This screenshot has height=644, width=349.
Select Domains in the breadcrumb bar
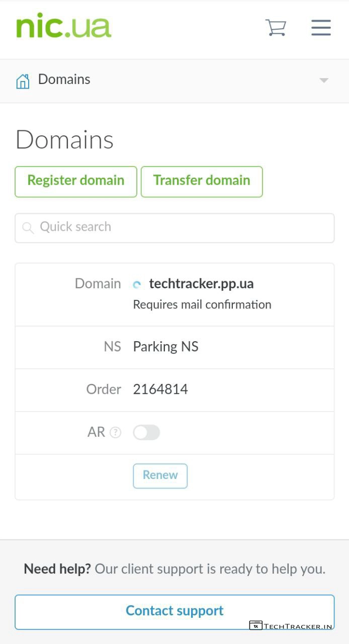click(x=64, y=79)
